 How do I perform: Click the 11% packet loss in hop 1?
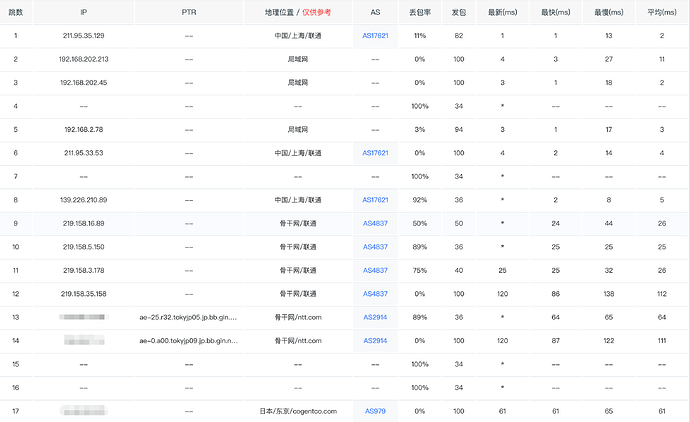tap(420, 36)
